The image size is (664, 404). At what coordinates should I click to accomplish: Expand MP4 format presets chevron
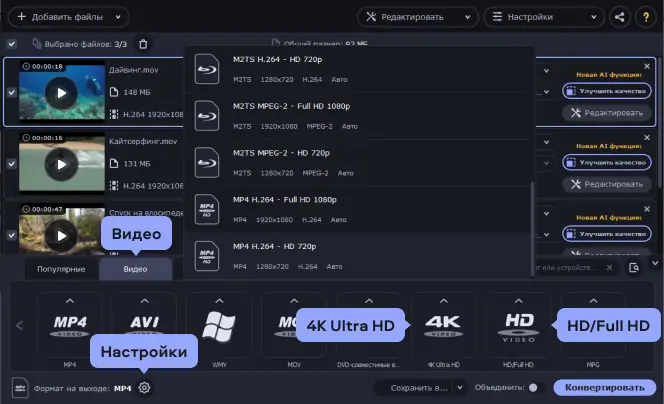pos(69,301)
